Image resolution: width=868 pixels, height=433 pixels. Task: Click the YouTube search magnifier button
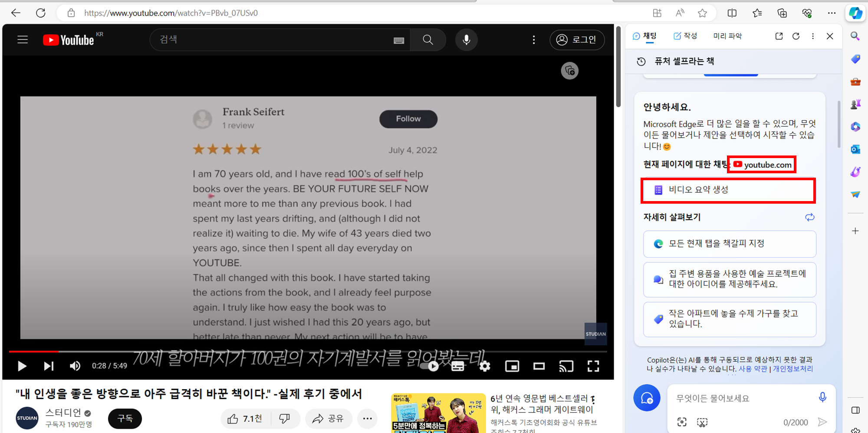tap(428, 40)
